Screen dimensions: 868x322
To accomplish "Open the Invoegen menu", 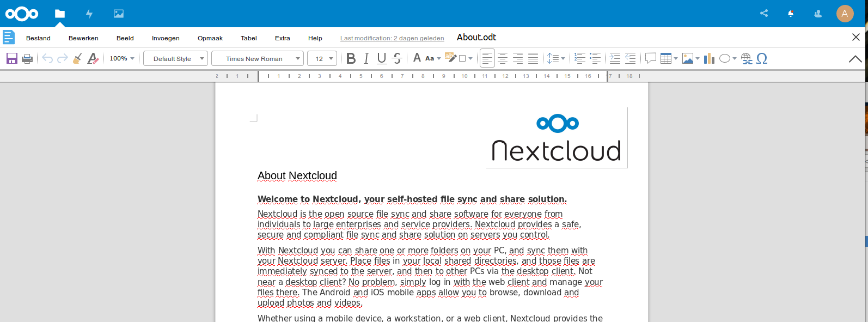I will [x=166, y=38].
